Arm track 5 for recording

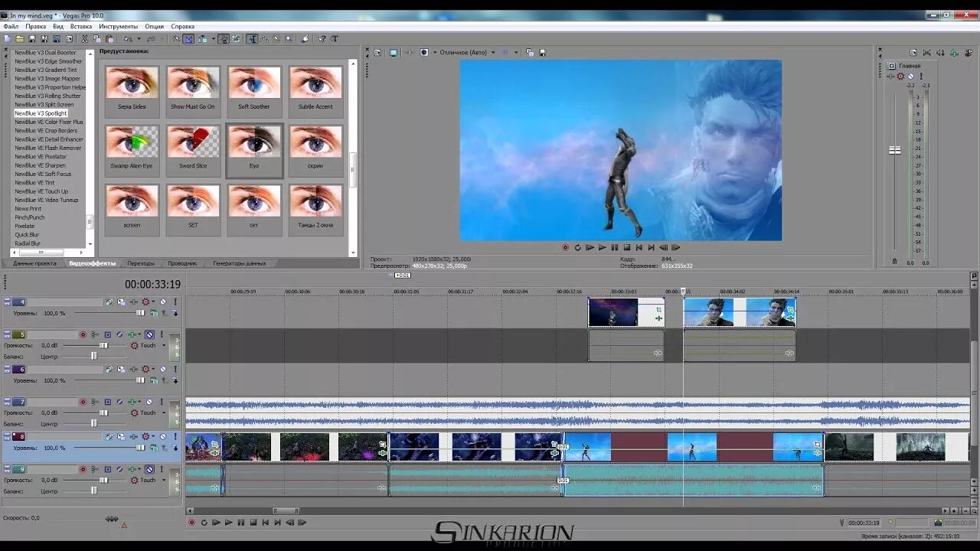83,334
